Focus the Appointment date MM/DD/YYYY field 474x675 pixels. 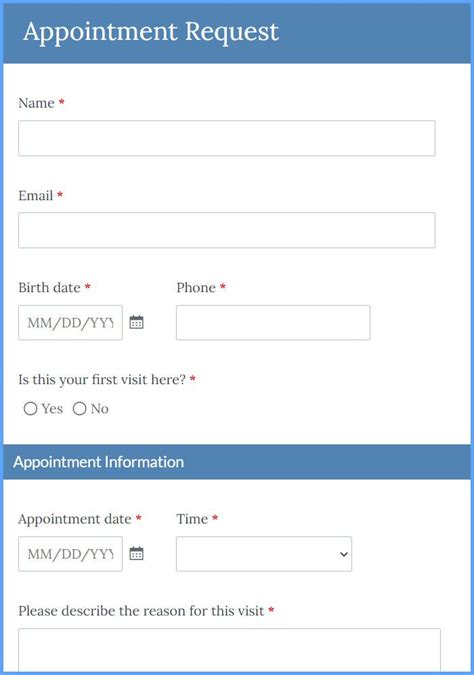coord(70,554)
